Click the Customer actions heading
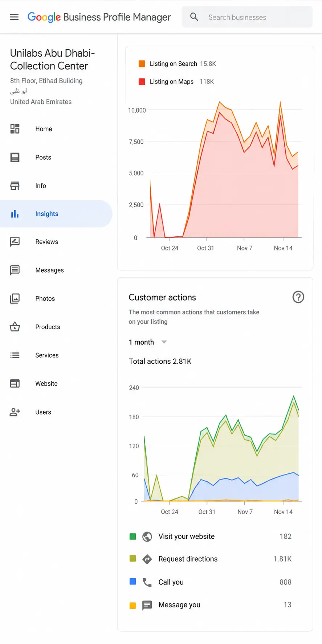The height and width of the screenshot is (644, 322). click(162, 297)
